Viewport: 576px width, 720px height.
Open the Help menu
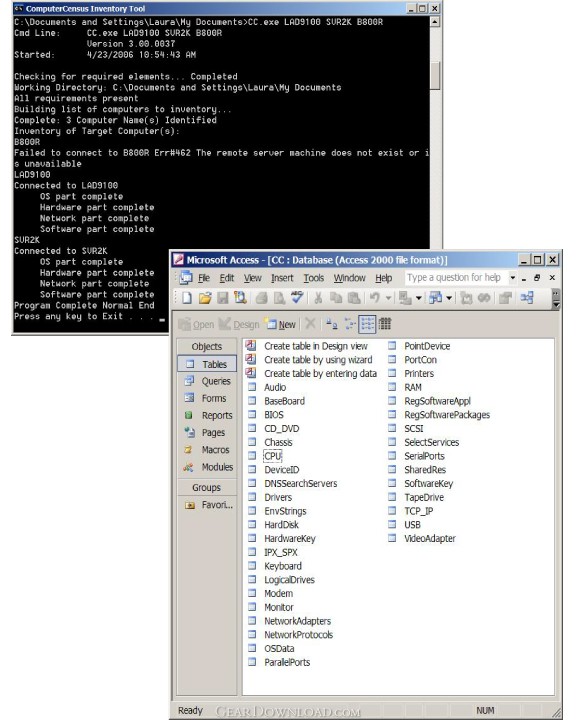point(384,278)
